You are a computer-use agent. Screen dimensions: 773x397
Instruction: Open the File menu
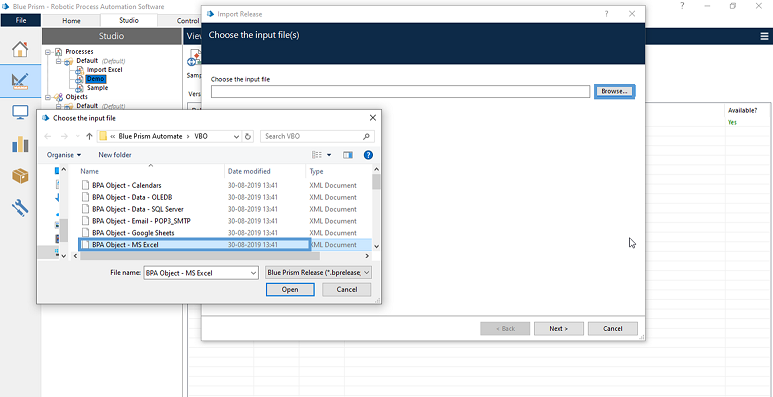pyautogui.click(x=21, y=21)
